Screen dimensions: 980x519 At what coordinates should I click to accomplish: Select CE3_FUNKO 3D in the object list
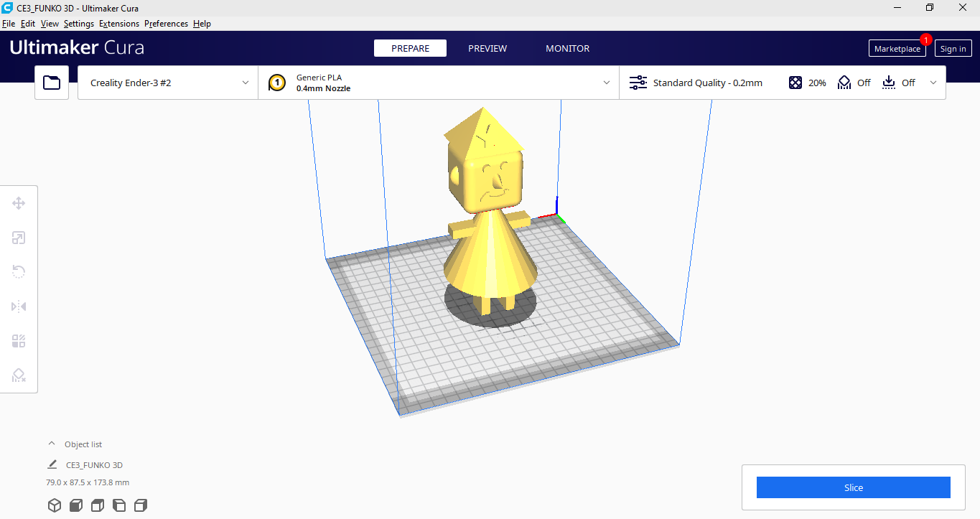(94, 464)
